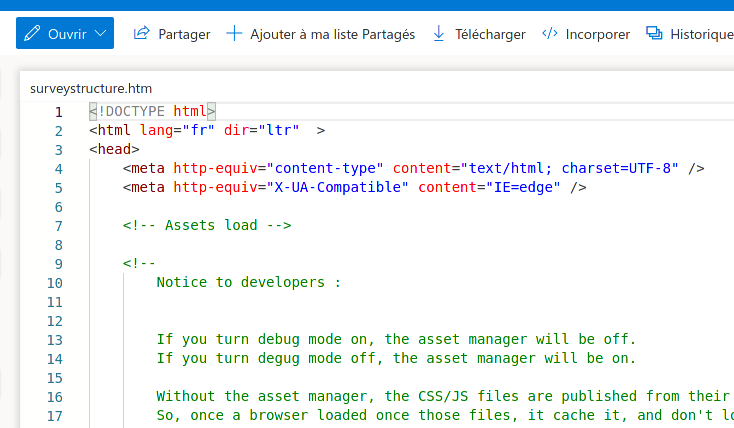Viewport: 734px width, 428px height.
Task: Select the Télécharger text command
Action: 490,34
